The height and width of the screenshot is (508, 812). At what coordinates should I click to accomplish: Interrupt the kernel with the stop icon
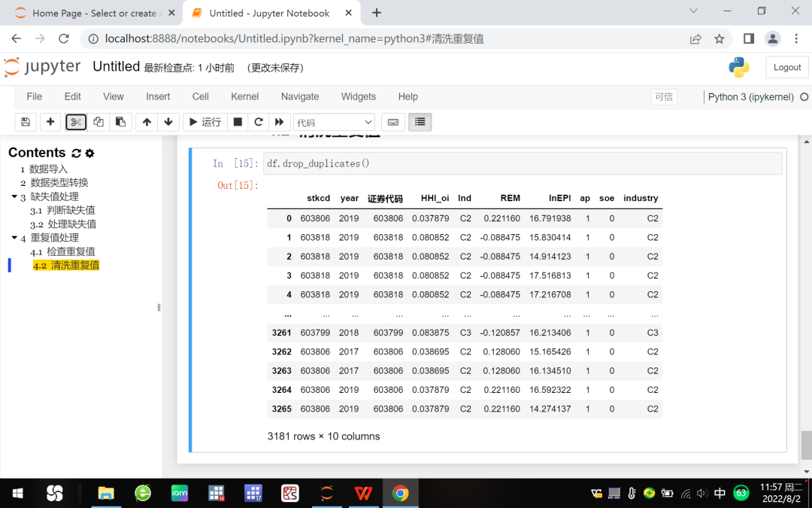238,122
